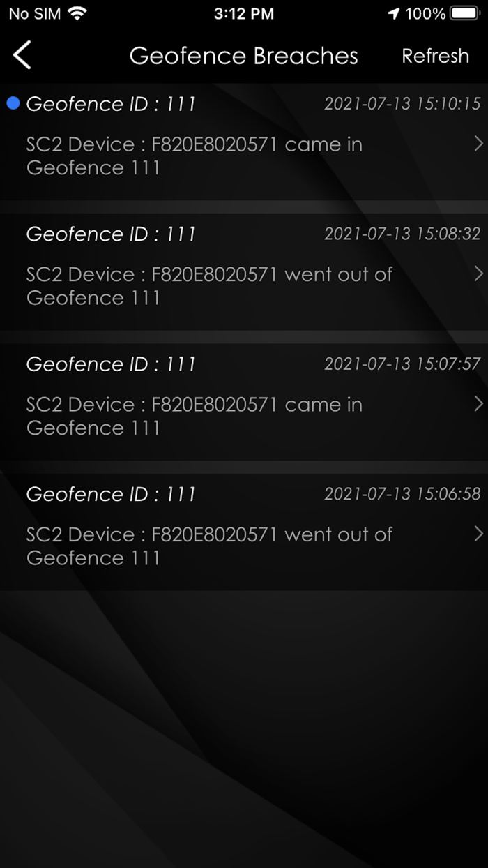
Task: Tap Geofence ID 111 label on third entry
Action: tap(110, 364)
